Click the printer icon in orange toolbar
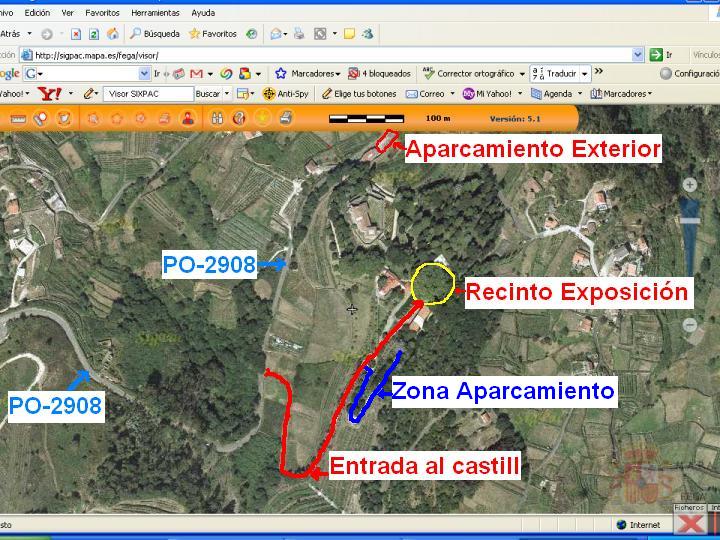The height and width of the screenshot is (540, 720). pos(286,118)
